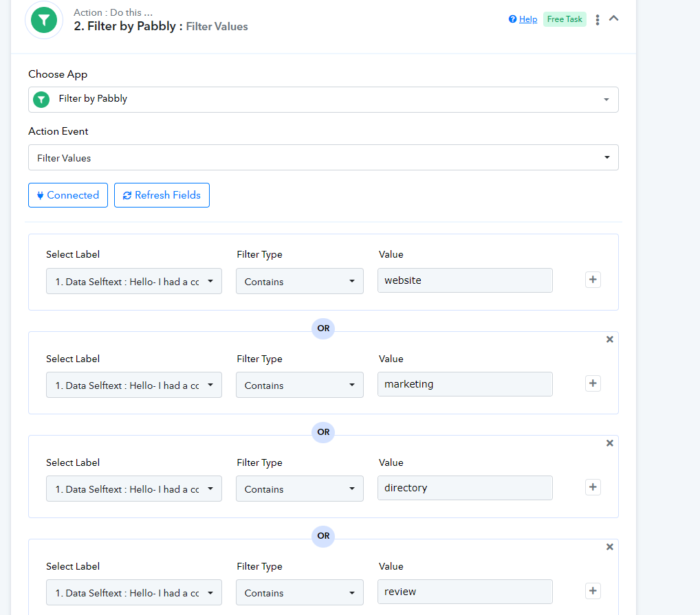Click the OR badge above directory group
This screenshot has width=700, height=615.
click(x=323, y=432)
